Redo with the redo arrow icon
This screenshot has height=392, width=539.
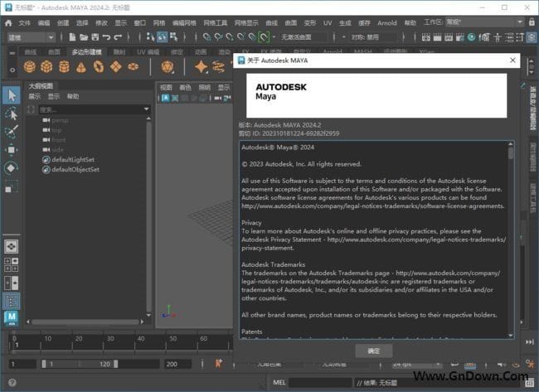coord(118,36)
